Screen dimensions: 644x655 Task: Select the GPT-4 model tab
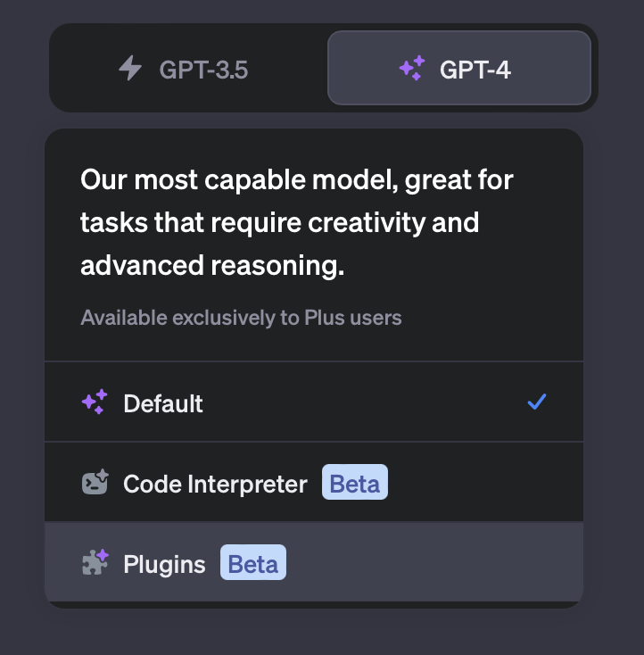pos(458,69)
